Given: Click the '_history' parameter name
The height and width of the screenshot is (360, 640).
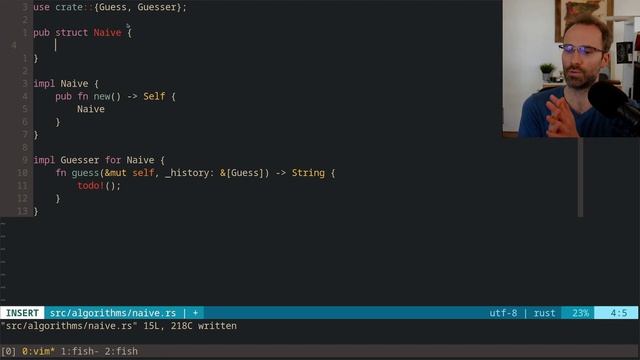Looking at the screenshot, I should click(x=187, y=173).
